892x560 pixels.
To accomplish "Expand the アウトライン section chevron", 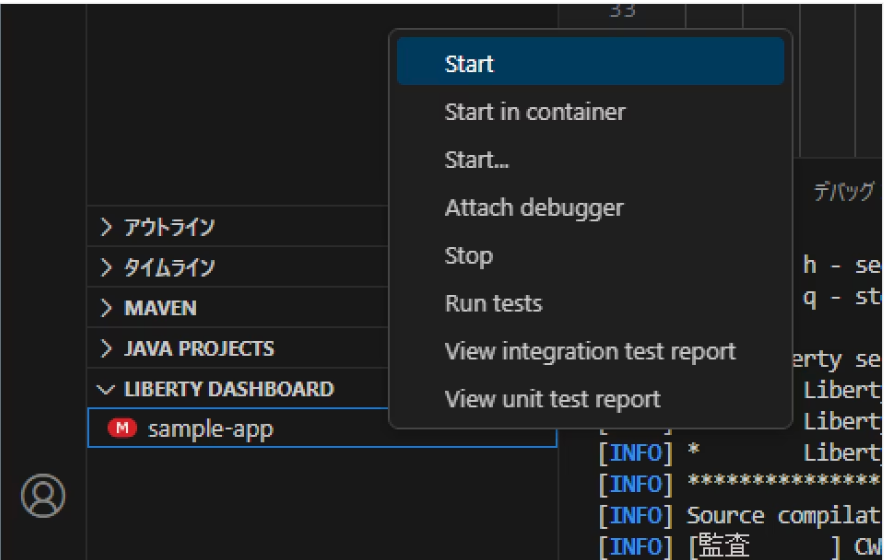I will (107, 227).
